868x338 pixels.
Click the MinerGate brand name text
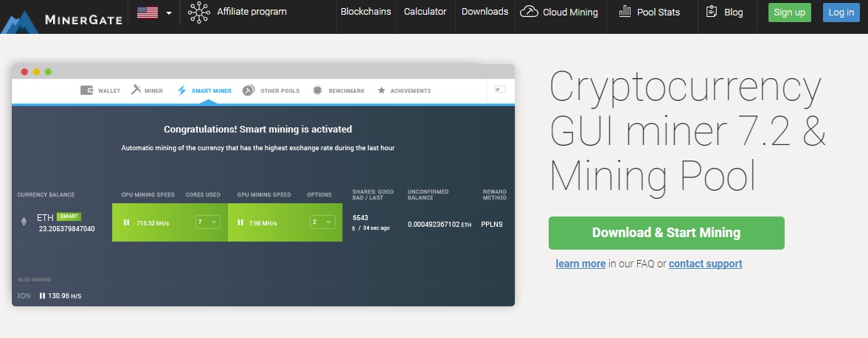click(83, 21)
